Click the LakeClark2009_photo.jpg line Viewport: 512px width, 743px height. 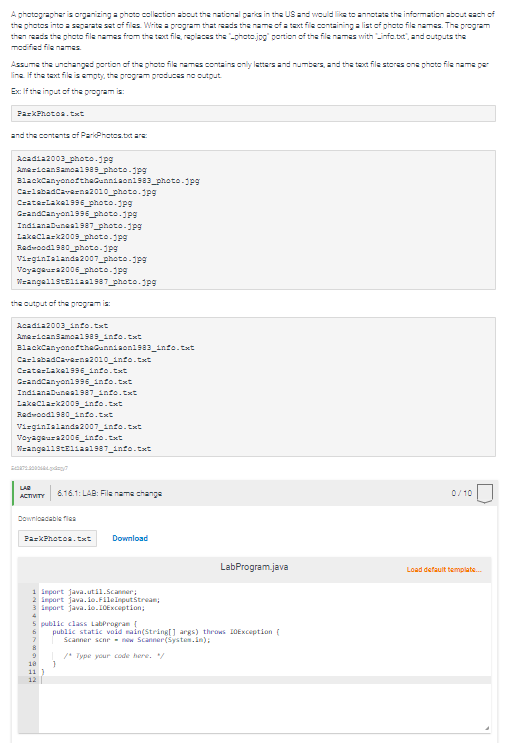72,237
